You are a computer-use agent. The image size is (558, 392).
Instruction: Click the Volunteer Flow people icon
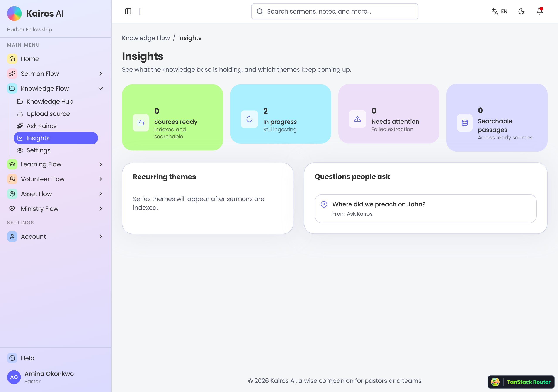12,179
